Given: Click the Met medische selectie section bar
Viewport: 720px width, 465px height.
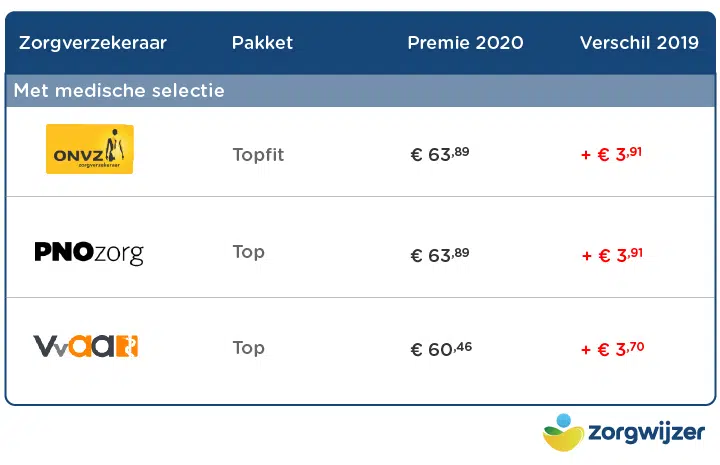Looking at the screenshot, I should tap(360, 90).
